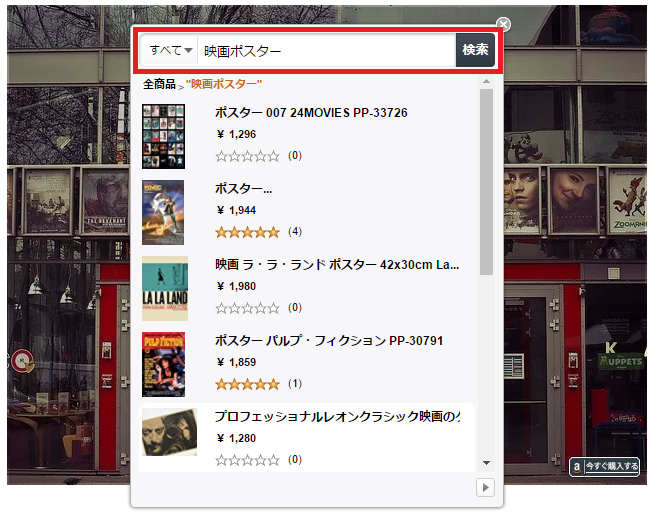664x513 pixels.
Task: Open the すべて category dropdown
Action: point(170,50)
